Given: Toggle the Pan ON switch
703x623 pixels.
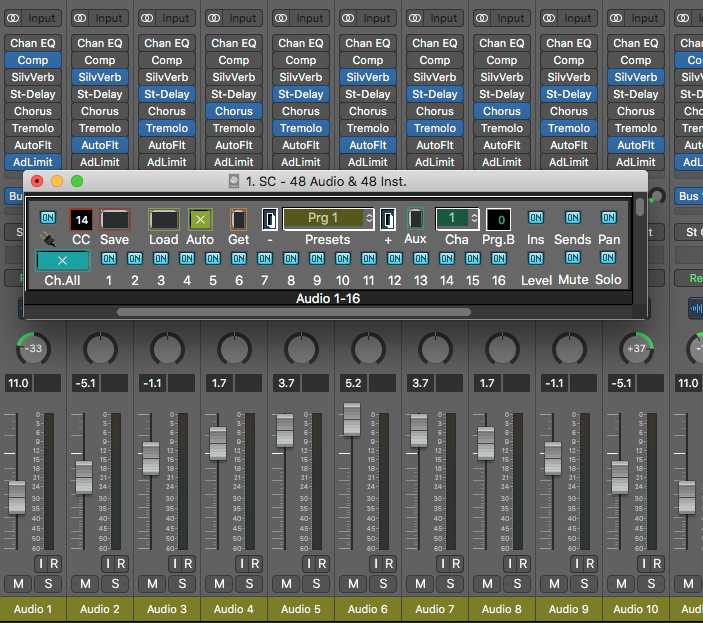Looking at the screenshot, I should point(608,218).
